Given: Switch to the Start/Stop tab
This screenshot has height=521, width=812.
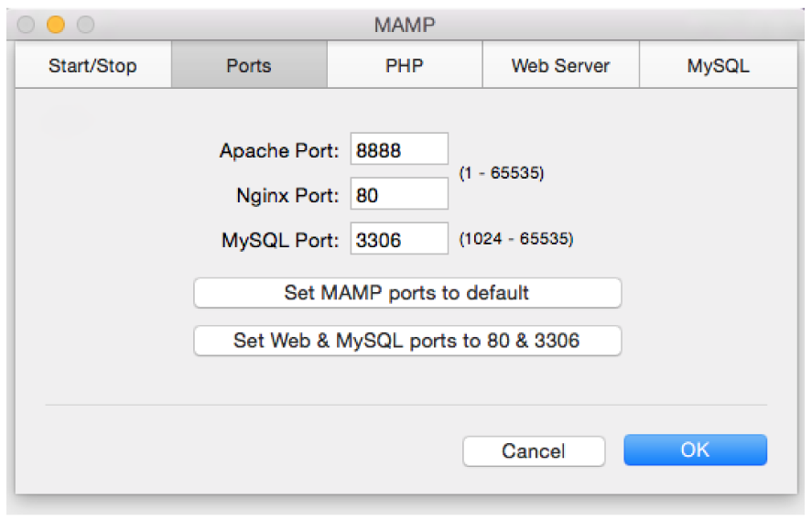Looking at the screenshot, I should [93, 65].
